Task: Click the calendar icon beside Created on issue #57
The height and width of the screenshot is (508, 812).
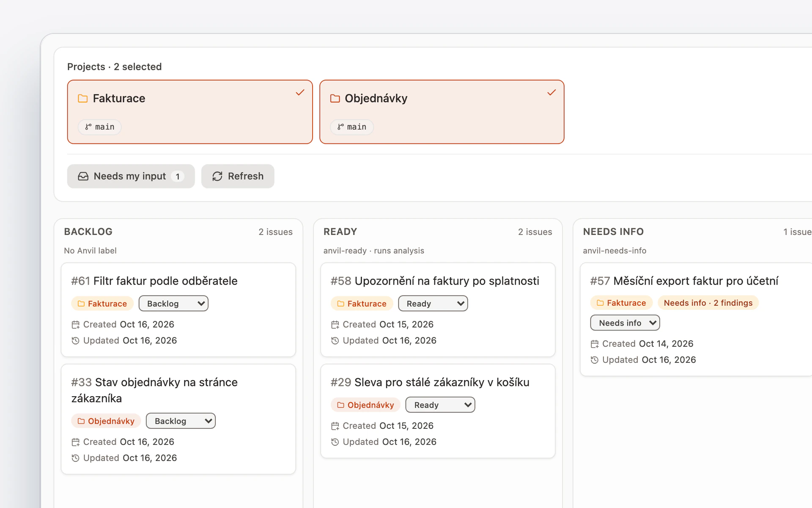Action: tap(595, 344)
